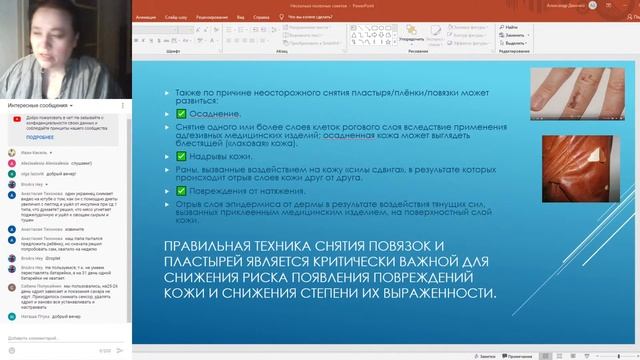The width and height of the screenshot is (640, 360).
Task: Click the bullets list icon
Action: click(229, 30)
